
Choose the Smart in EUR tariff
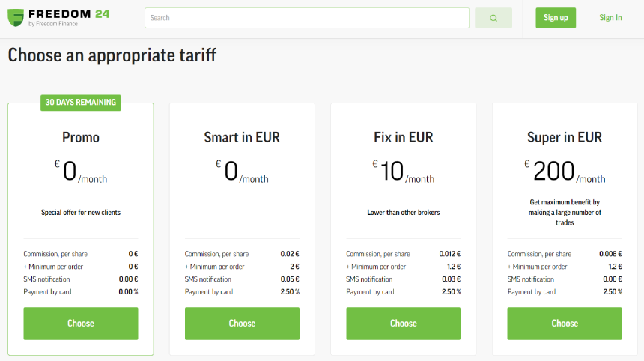click(x=242, y=324)
